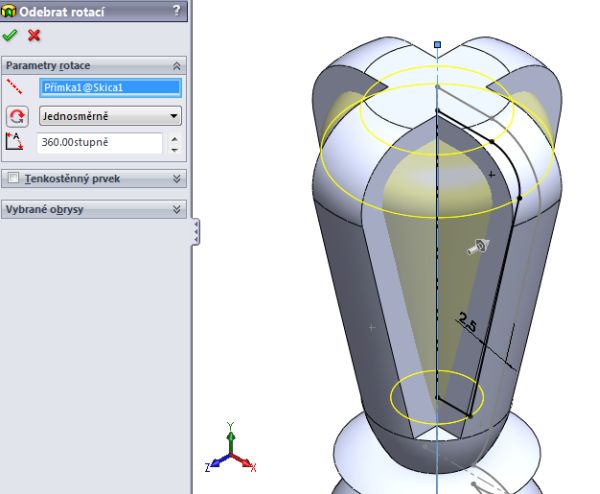This screenshot has height=494, width=600.
Task: Collapse the Parametry rotace section
Action: click(177, 65)
